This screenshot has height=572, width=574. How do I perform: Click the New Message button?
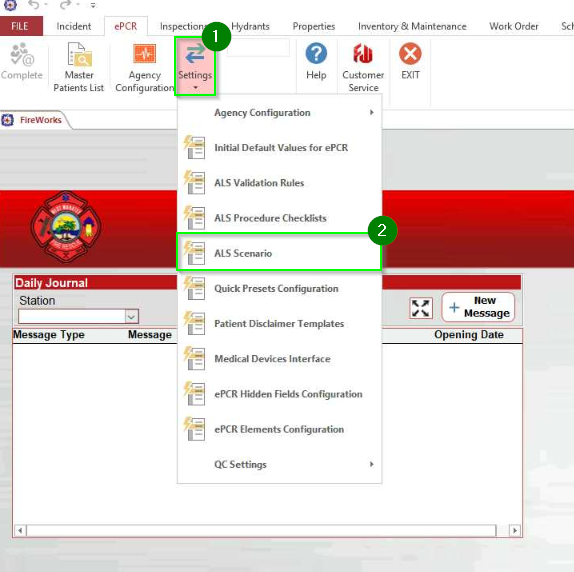pyautogui.click(x=478, y=307)
